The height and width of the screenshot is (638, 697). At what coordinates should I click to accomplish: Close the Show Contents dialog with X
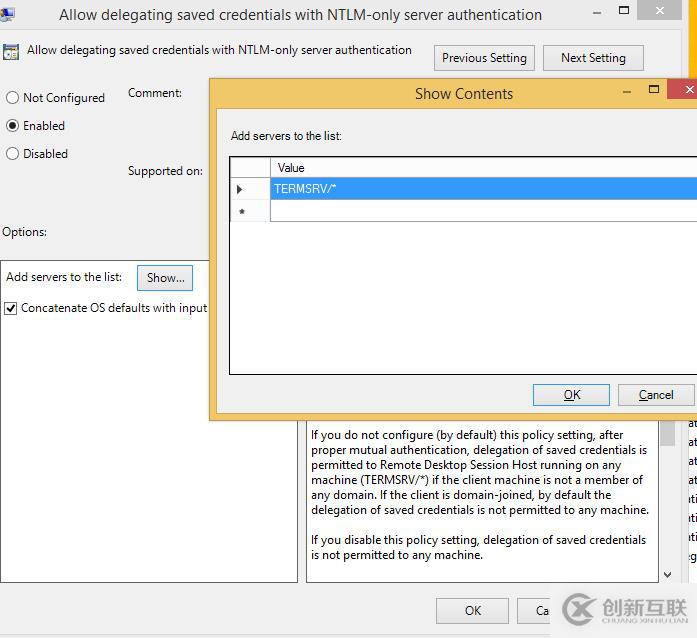tap(688, 90)
